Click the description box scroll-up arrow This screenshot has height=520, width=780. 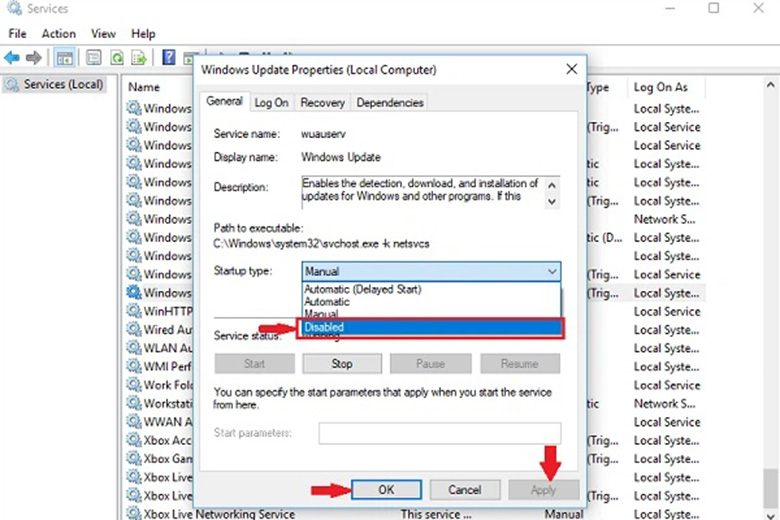pos(552,186)
